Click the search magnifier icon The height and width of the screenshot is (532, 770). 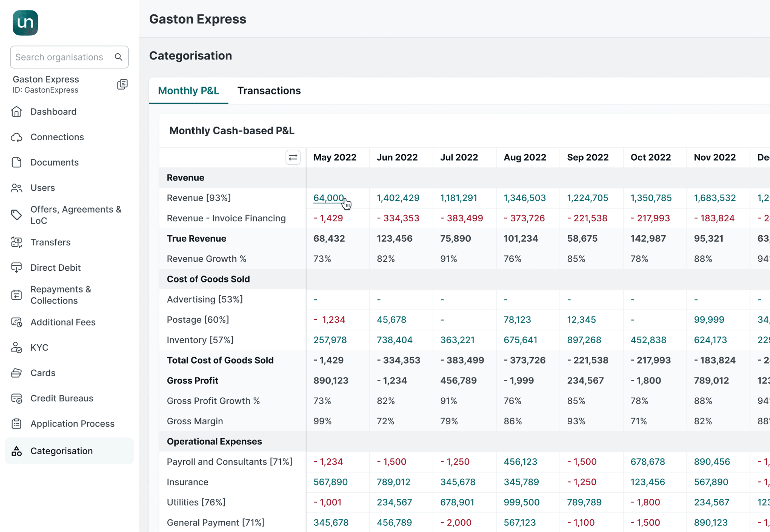[x=119, y=57]
